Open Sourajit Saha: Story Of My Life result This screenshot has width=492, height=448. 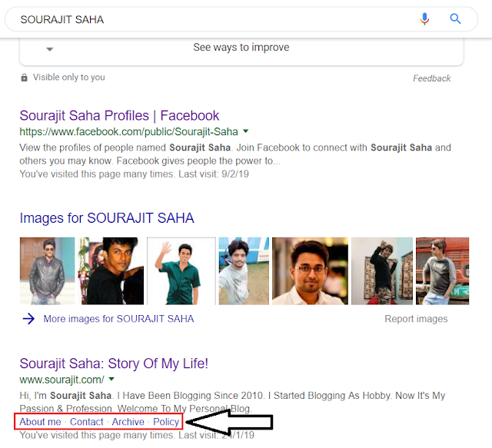click(114, 363)
